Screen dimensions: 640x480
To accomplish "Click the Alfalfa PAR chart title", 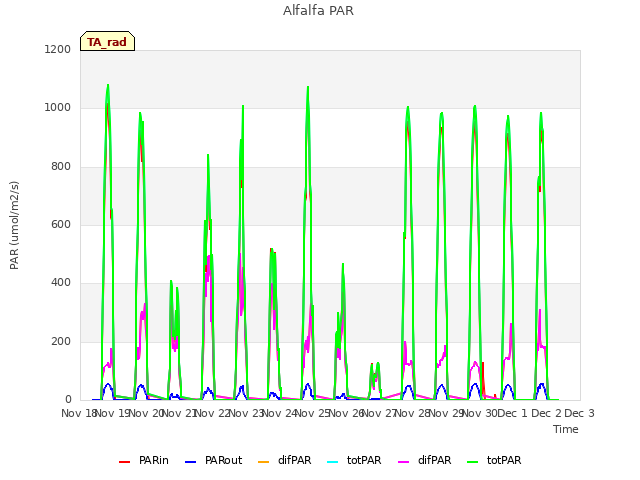I will pos(318,10).
